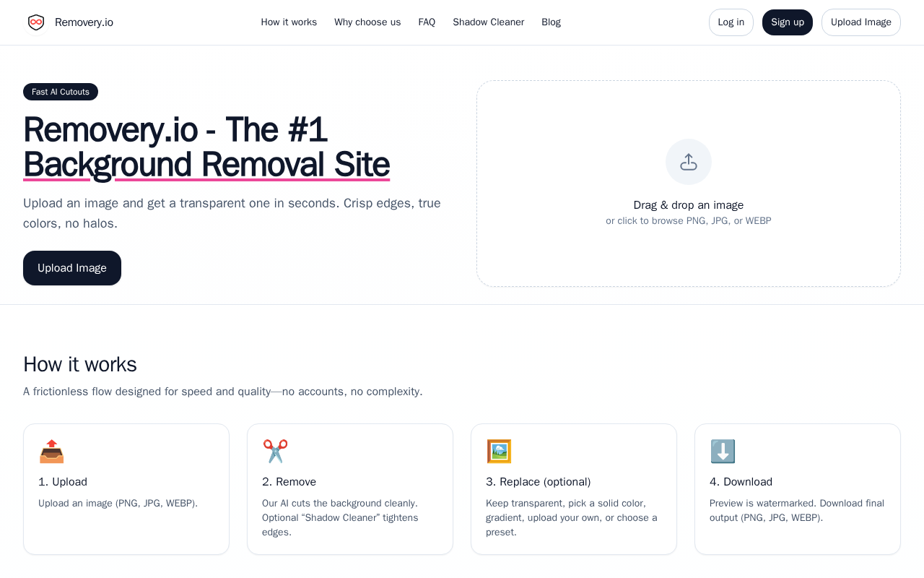The width and height of the screenshot is (924, 578).
Task: Click the upload arrow icon in the drop zone
Action: click(x=689, y=162)
